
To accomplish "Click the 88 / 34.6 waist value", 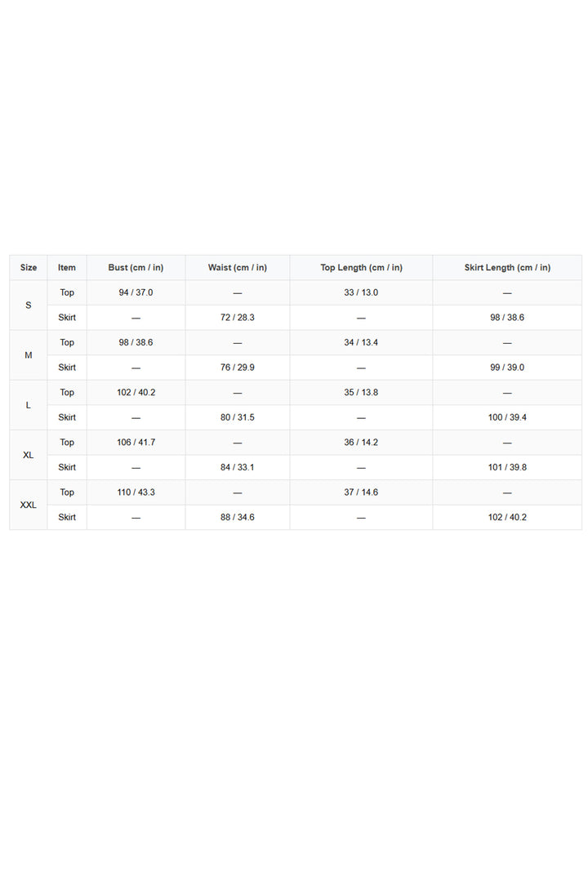I will [238, 517].
